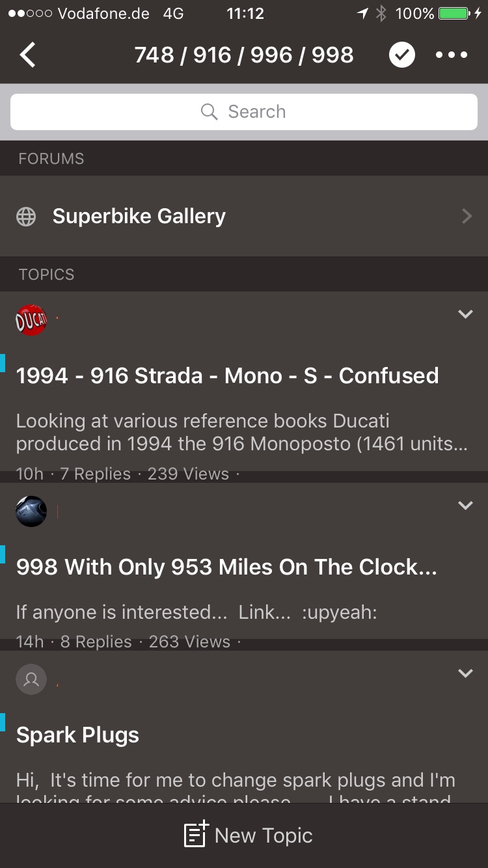Screen dimensions: 488x868
Task: Open Superbike Gallery forum chevron
Action: [467, 216]
